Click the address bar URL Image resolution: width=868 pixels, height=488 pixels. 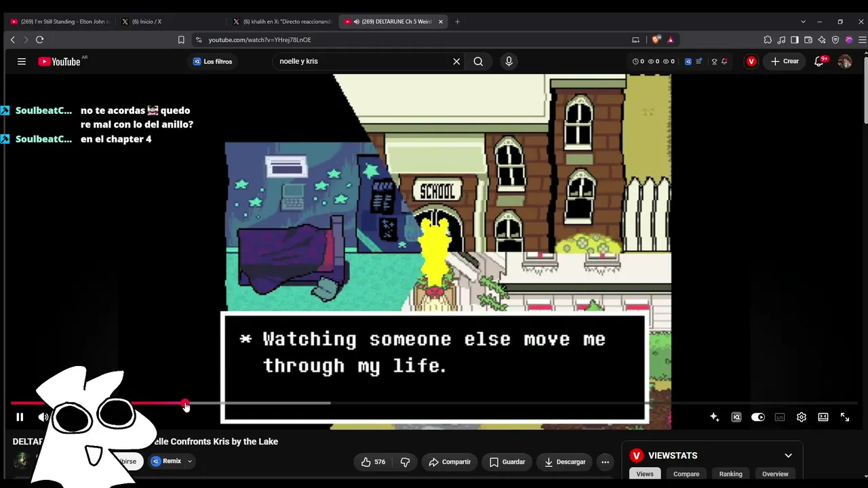tap(260, 40)
